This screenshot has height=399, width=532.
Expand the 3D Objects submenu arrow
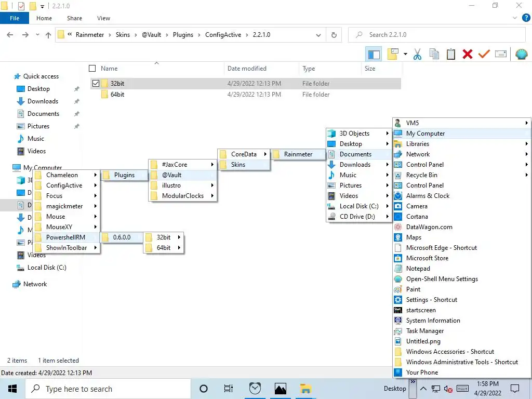click(x=387, y=134)
